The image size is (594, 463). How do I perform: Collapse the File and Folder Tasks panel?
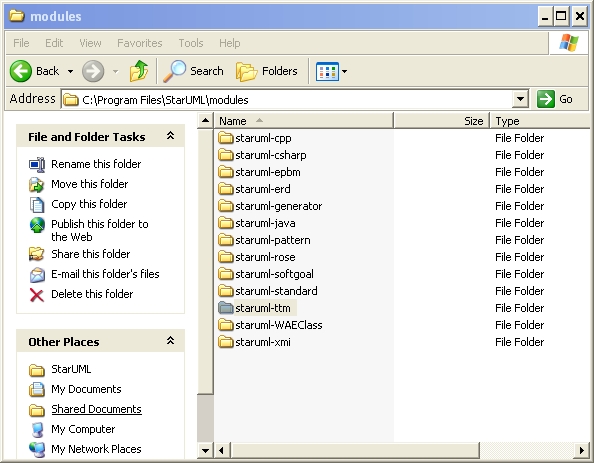pos(170,136)
